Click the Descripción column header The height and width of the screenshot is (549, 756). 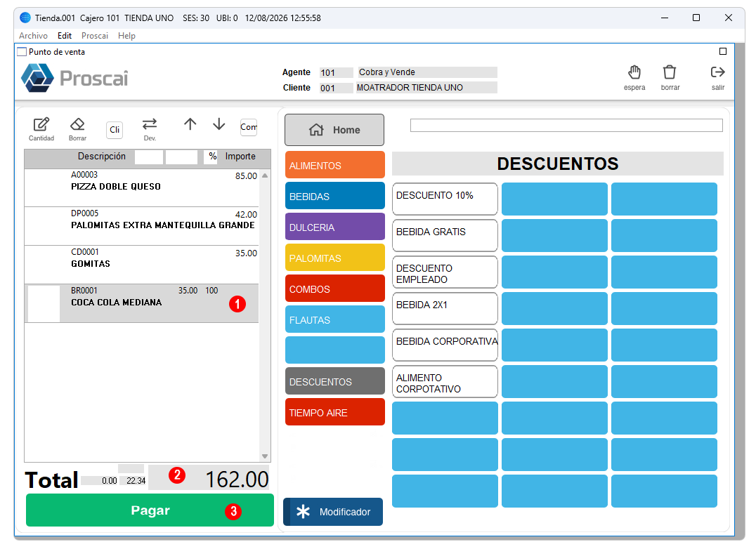pos(102,156)
